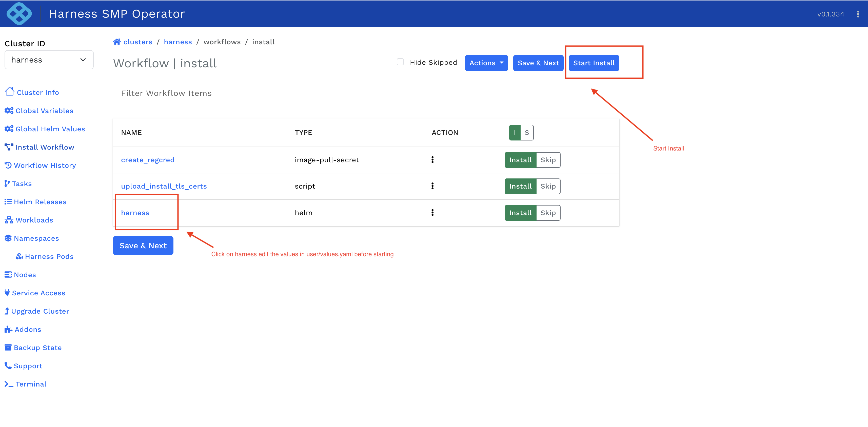This screenshot has width=868, height=427.
Task: Click the Install Workflow diagram icon
Action: [9, 147]
